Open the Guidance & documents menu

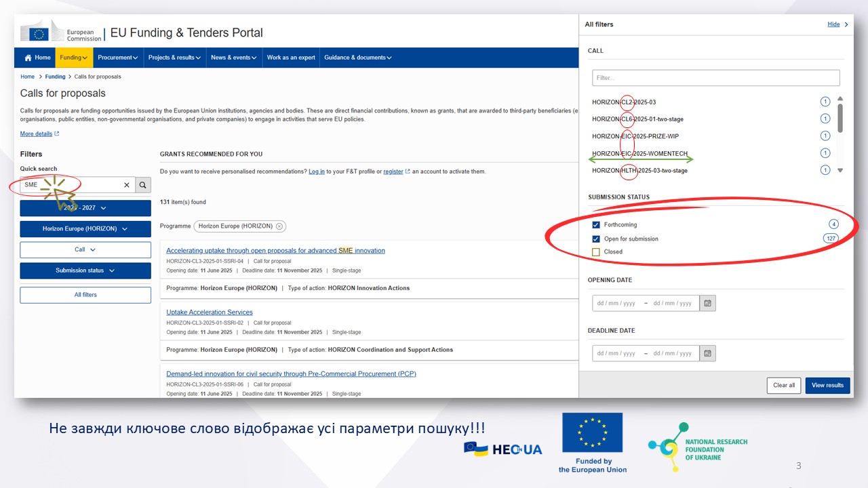(357, 58)
